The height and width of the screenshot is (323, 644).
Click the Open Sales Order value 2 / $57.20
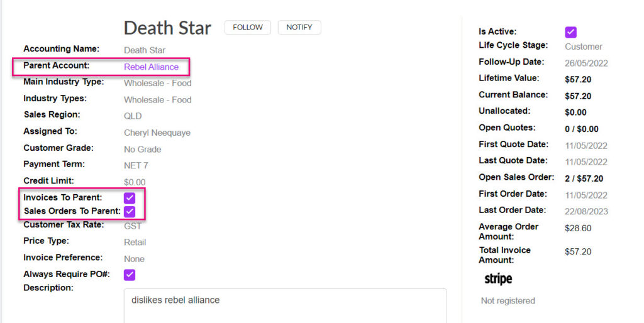584,179
